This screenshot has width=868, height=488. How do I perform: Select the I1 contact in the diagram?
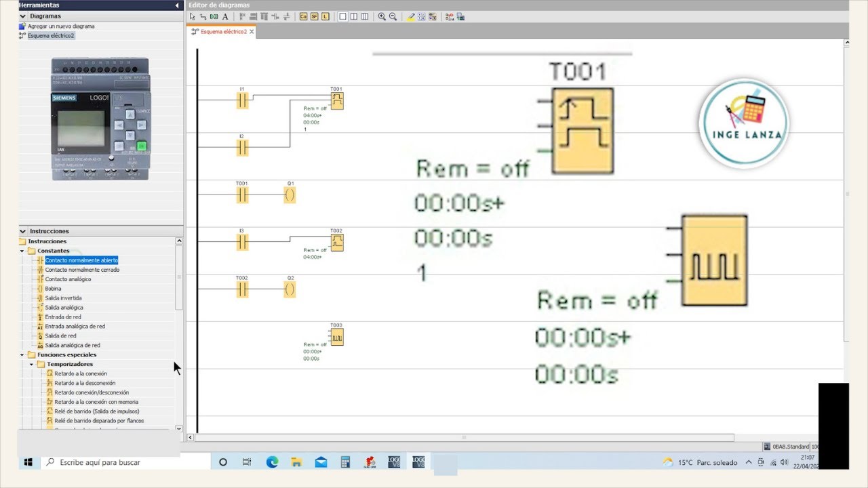(x=242, y=100)
